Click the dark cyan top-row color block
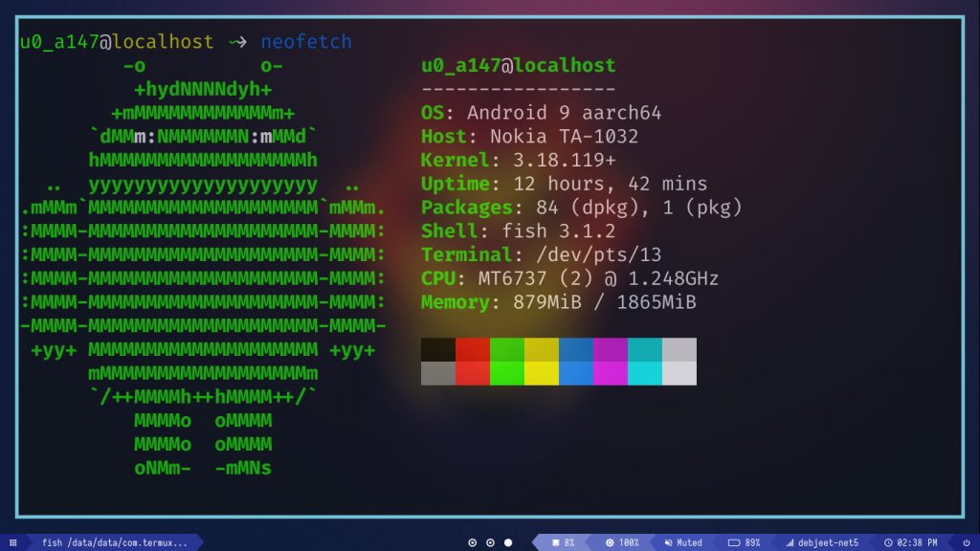 [644, 350]
